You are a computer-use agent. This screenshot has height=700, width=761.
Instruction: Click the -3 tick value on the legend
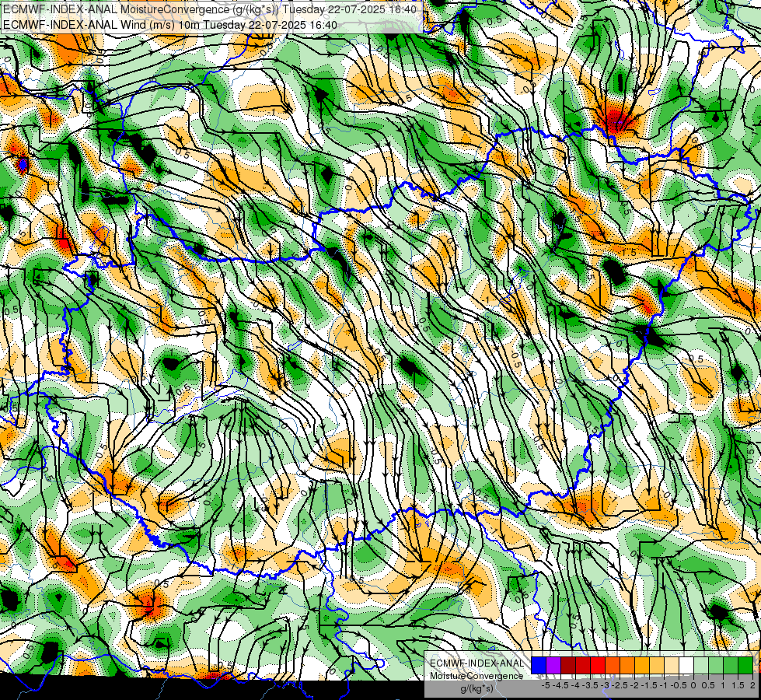click(606, 685)
